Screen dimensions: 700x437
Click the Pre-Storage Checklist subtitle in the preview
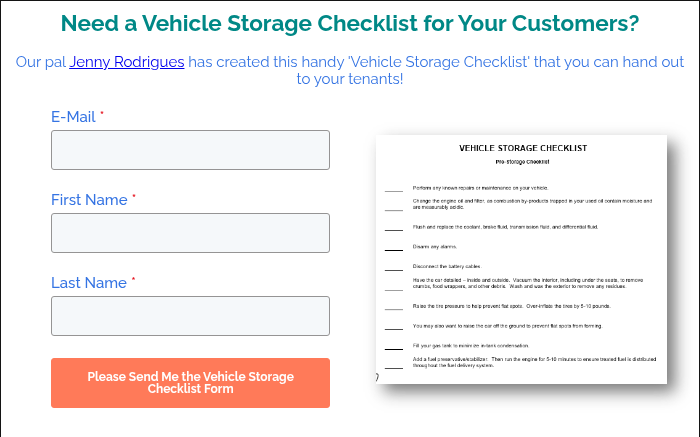point(522,161)
